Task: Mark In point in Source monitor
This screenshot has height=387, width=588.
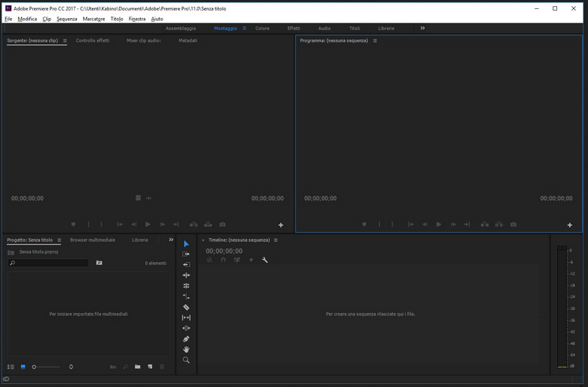Action: coord(88,224)
